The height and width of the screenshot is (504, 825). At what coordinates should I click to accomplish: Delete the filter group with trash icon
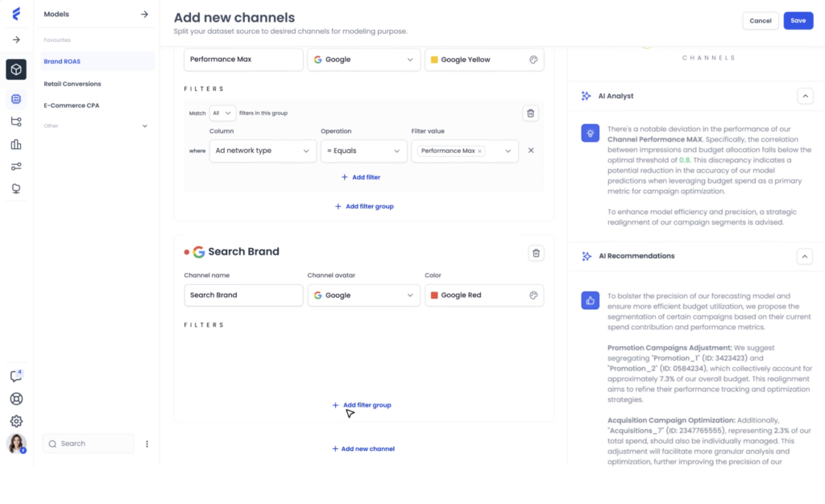click(x=530, y=114)
